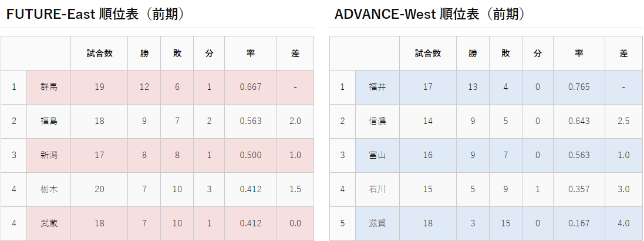Select the 富山 team cell
Screen dimensions: 644x241
click(x=377, y=155)
